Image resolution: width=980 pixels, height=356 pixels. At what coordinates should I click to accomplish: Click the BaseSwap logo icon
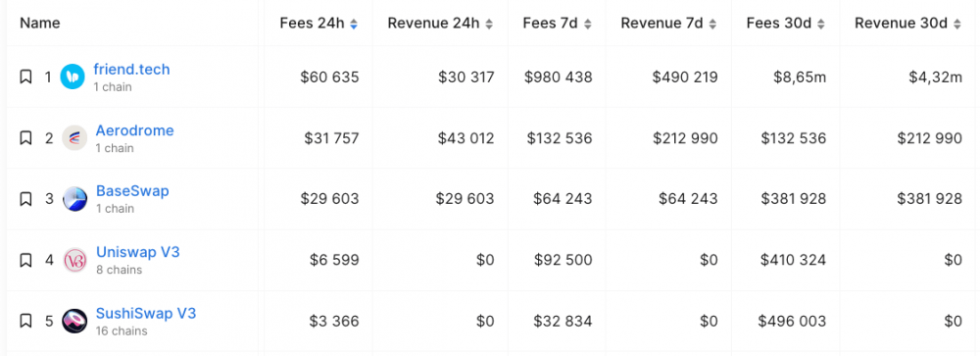(x=74, y=199)
